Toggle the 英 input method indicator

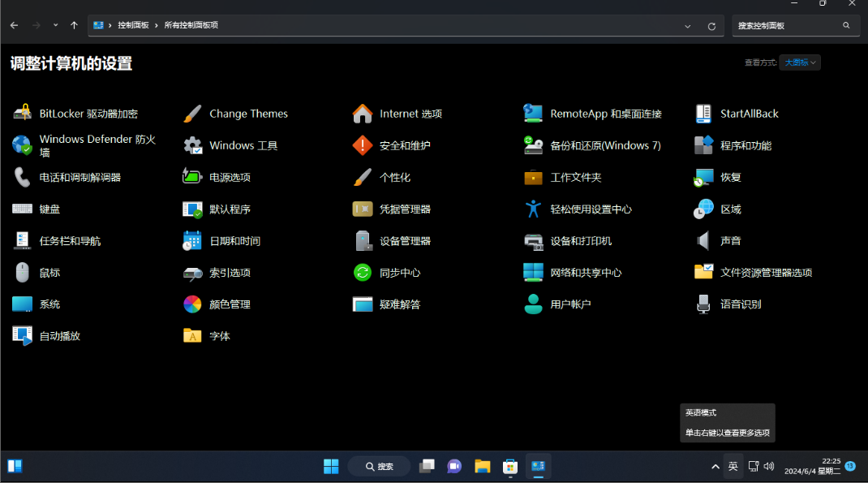coord(733,467)
